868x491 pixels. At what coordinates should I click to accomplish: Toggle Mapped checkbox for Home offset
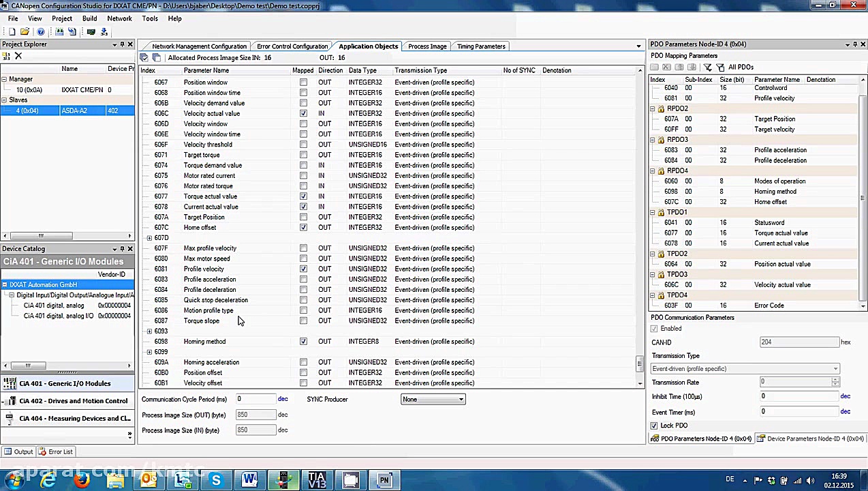click(x=303, y=227)
